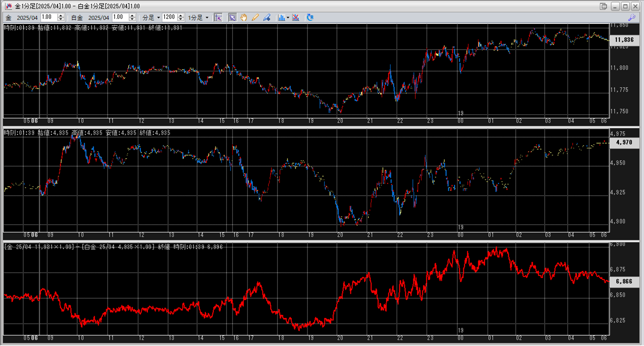Open the 1分足 interval dropdown
This screenshot has height=346, width=644.
pyautogui.click(x=198, y=18)
